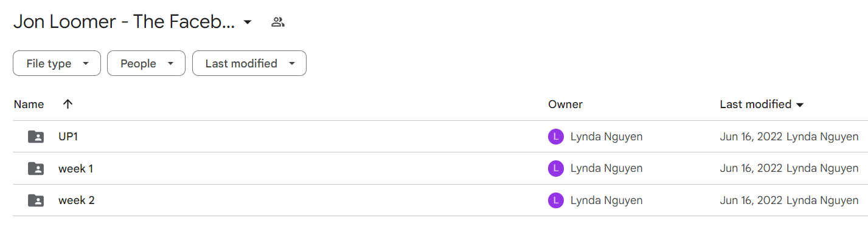Screen dimensions: 868x249
Task: Click the UP1 shared folder icon
Action: click(x=36, y=137)
